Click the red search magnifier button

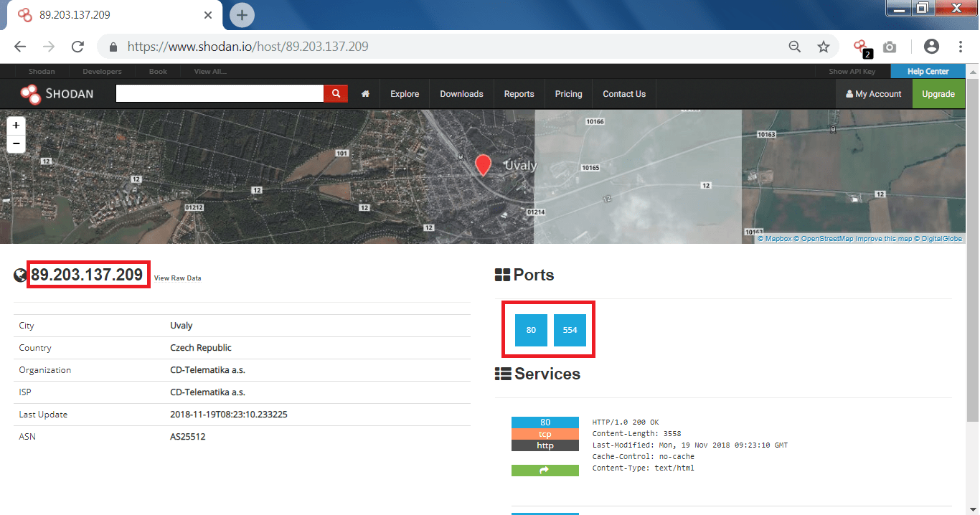336,93
